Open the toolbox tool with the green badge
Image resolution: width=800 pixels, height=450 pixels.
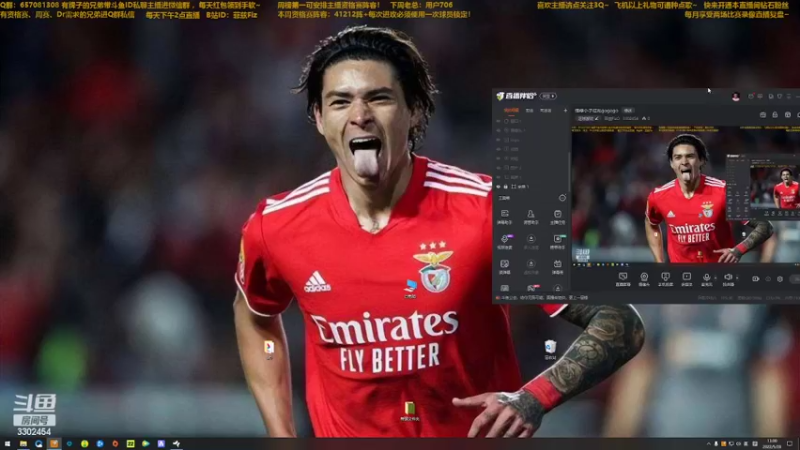pos(557,242)
